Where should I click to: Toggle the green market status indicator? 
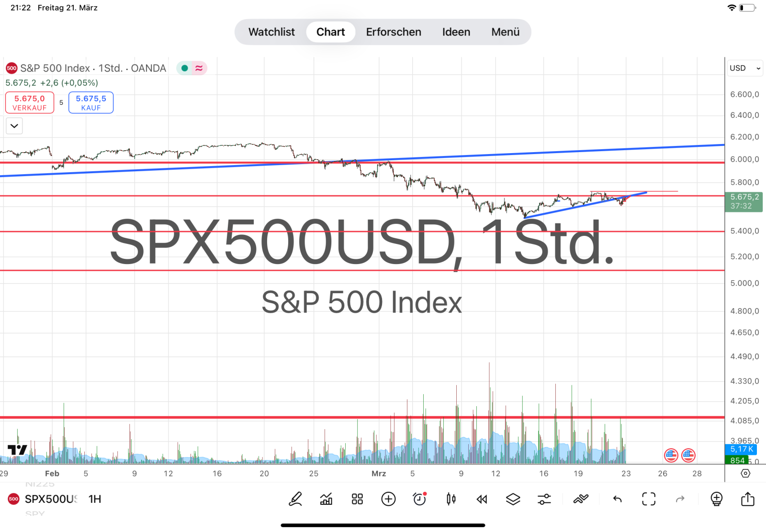click(x=184, y=68)
